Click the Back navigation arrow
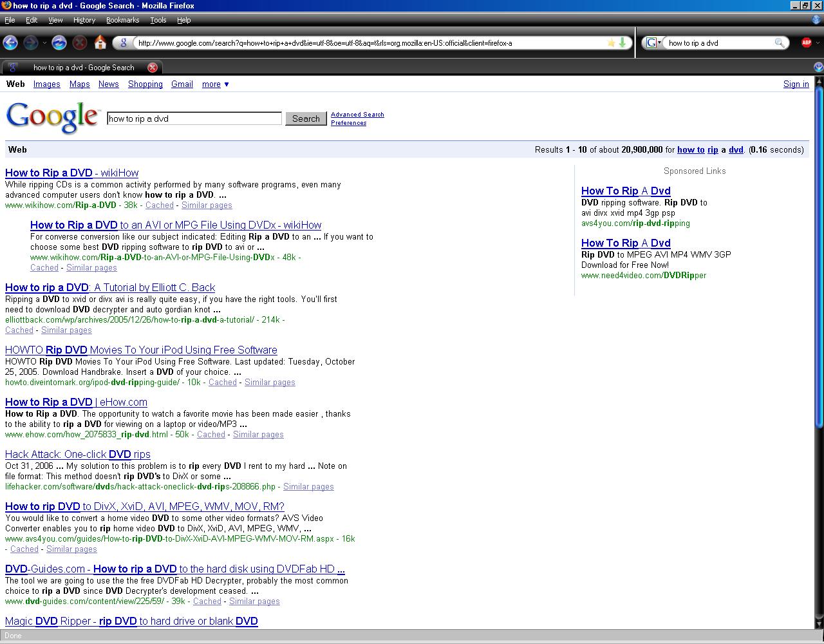This screenshot has height=644, width=824. coord(10,43)
